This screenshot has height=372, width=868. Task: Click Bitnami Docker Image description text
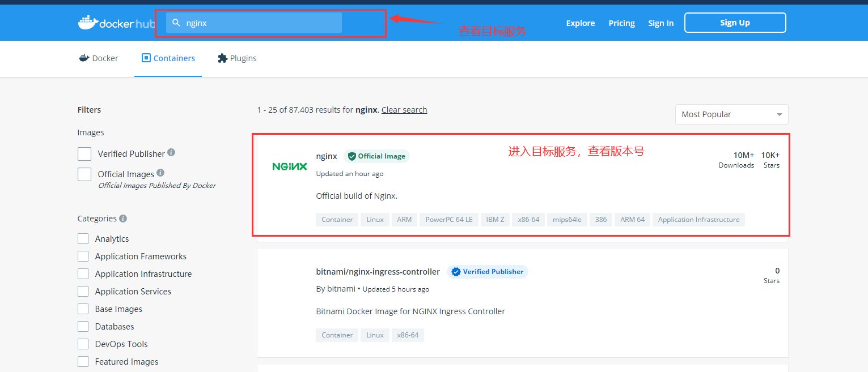(410, 311)
